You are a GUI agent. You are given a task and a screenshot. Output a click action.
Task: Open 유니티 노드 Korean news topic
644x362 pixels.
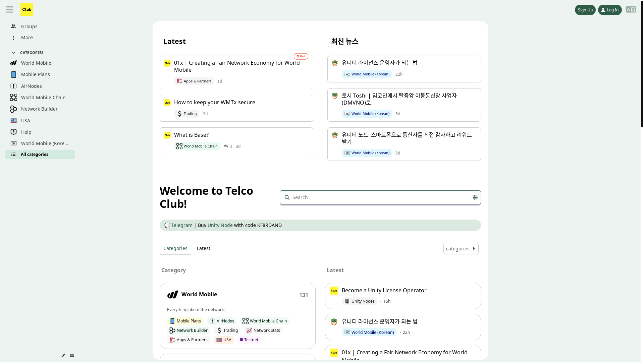[x=407, y=138]
